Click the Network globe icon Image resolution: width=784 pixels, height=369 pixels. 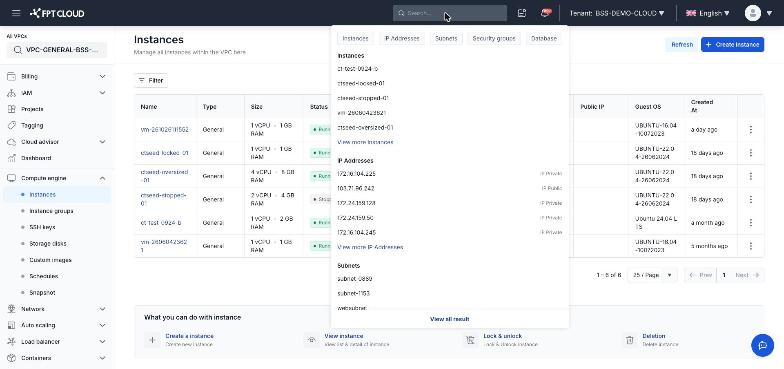click(12, 309)
